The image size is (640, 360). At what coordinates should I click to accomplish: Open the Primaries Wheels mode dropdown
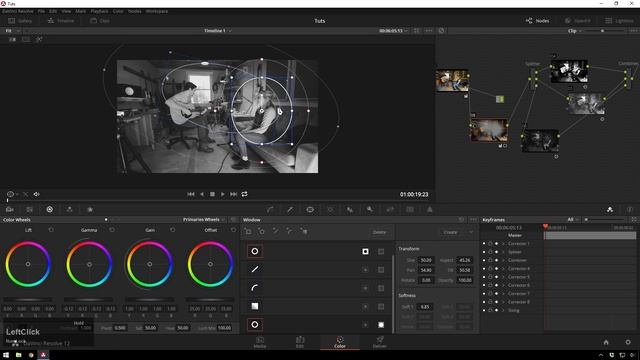click(204, 220)
